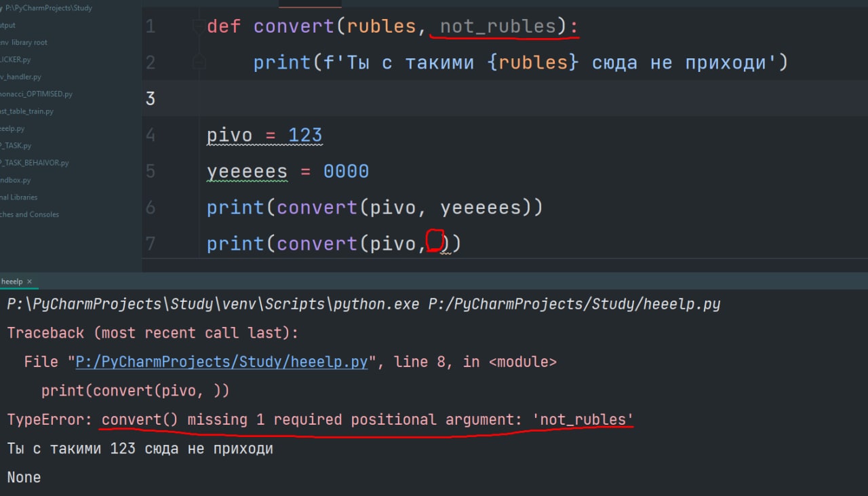Place cursor inside empty argument on line 7
This screenshot has width=868, height=496.
[435, 243]
